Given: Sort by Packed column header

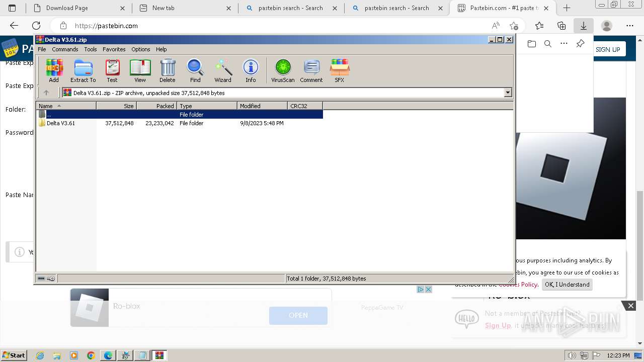Looking at the screenshot, I should 156,106.
